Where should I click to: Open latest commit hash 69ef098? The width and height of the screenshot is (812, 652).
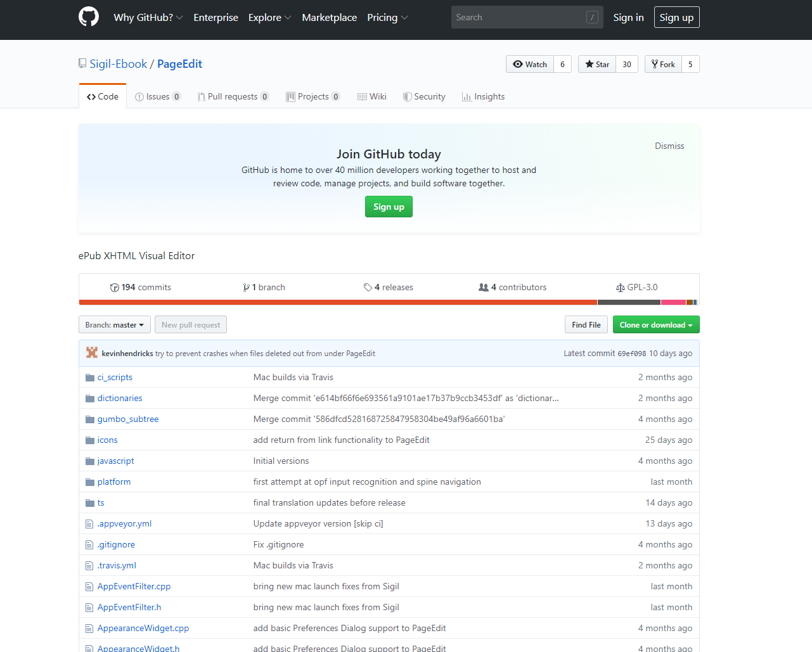[632, 354]
